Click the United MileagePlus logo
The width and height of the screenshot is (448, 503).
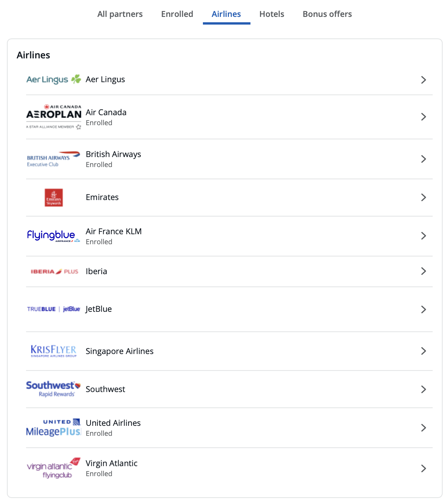click(54, 427)
